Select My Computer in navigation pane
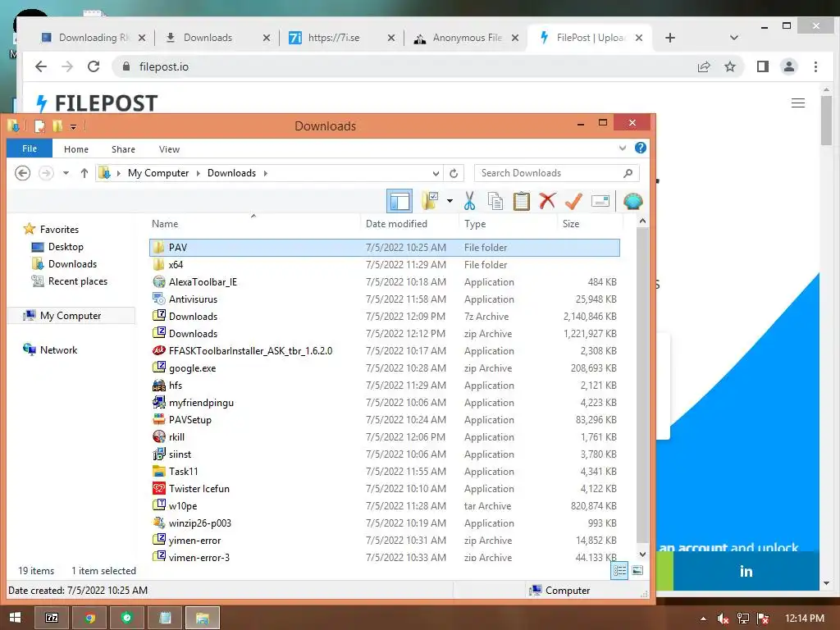The height and width of the screenshot is (630, 840). pos(71,316)
